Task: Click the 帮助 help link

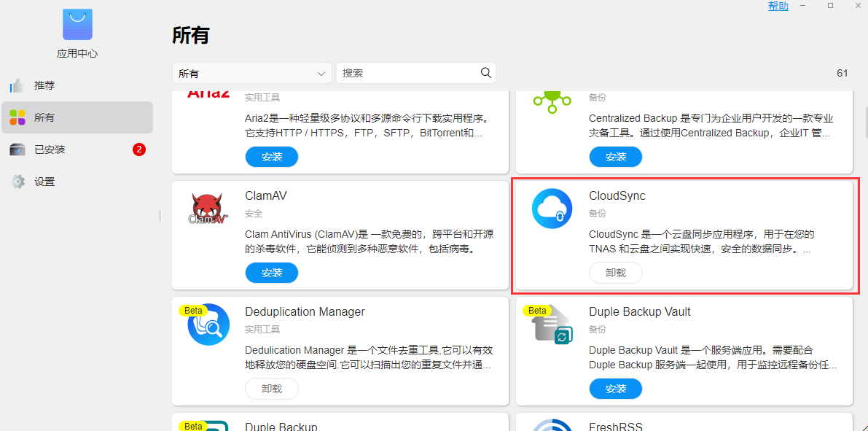Action: (x=778, y=6)
